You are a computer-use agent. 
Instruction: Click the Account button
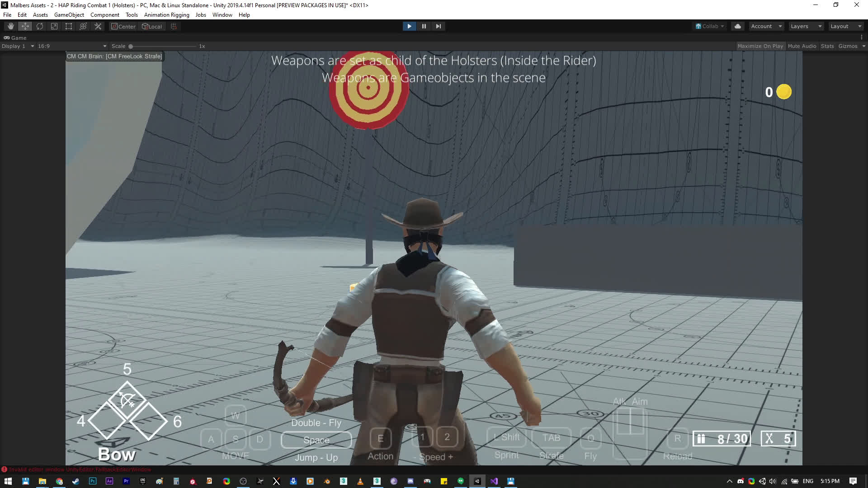point(766,26)
